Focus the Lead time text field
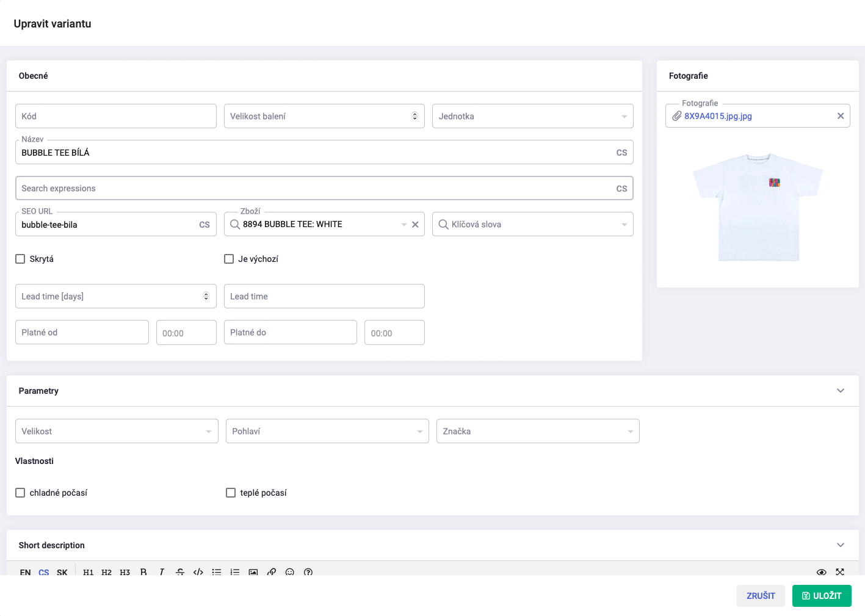Image resolution: width=865 pixels, height=616 pixels. pos(324,296)
